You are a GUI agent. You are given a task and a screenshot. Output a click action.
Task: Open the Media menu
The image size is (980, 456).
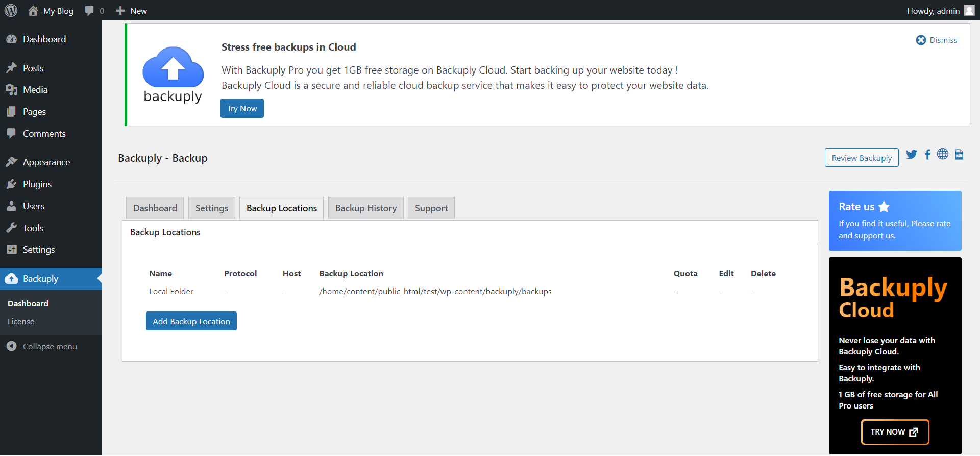coord(51,90)
